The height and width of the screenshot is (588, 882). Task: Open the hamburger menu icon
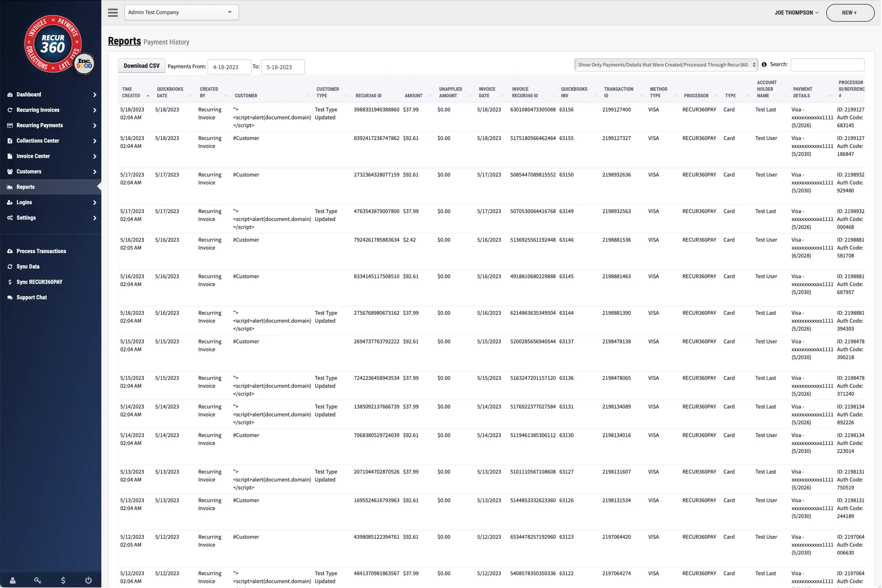click(x=113, y=12)
